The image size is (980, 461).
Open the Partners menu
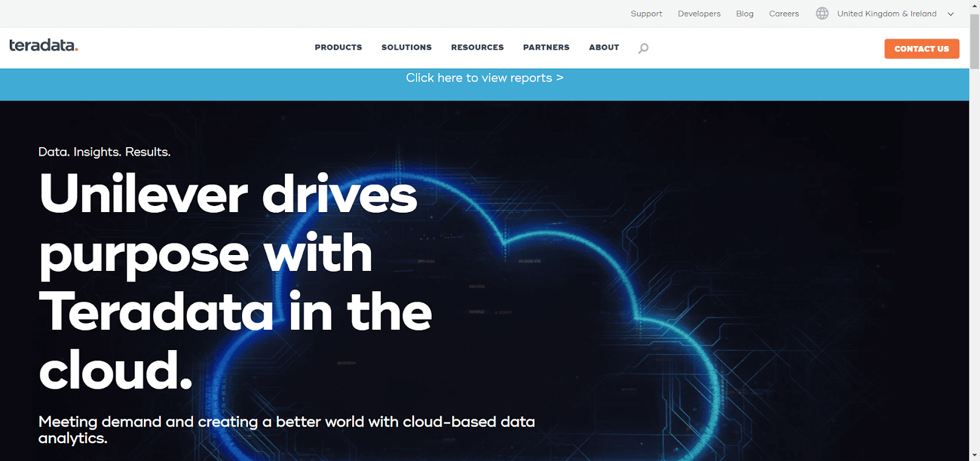click(546, 47)
